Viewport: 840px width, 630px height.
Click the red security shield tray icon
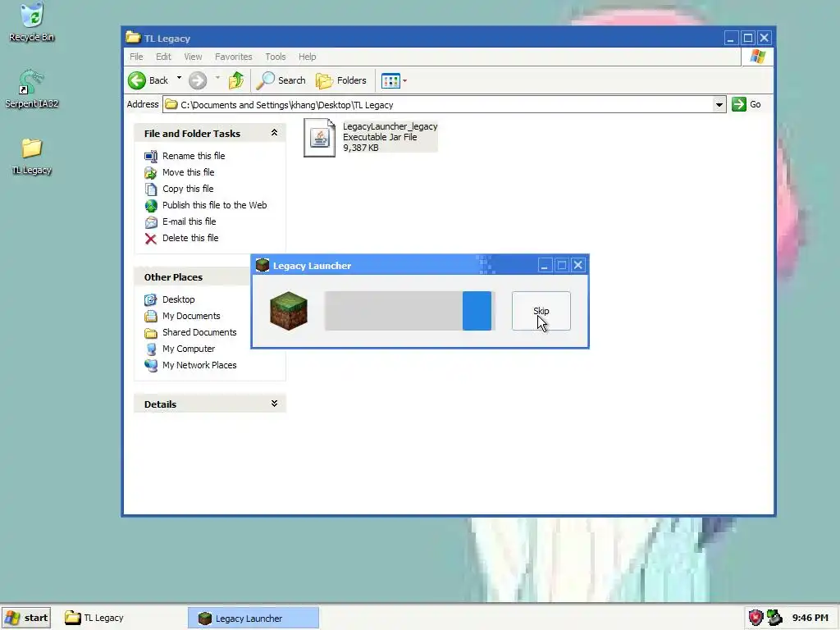click(756, 618)
